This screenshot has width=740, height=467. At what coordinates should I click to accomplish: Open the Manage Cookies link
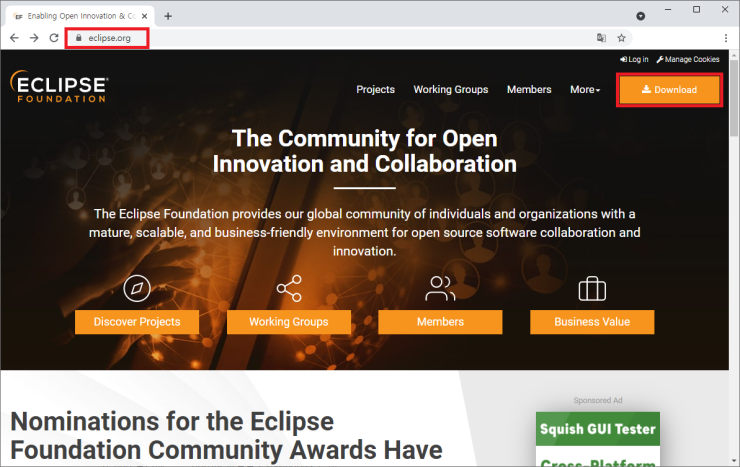[688, 60]
